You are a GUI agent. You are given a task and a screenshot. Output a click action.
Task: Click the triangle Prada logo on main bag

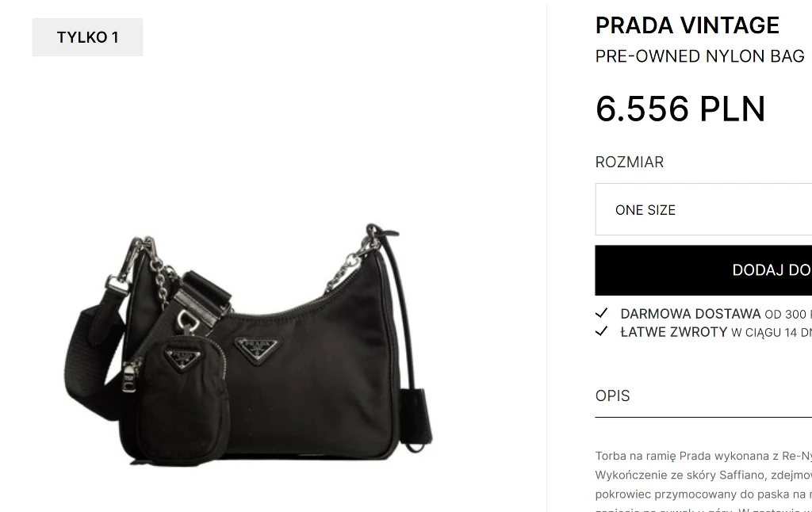(257, 350)
